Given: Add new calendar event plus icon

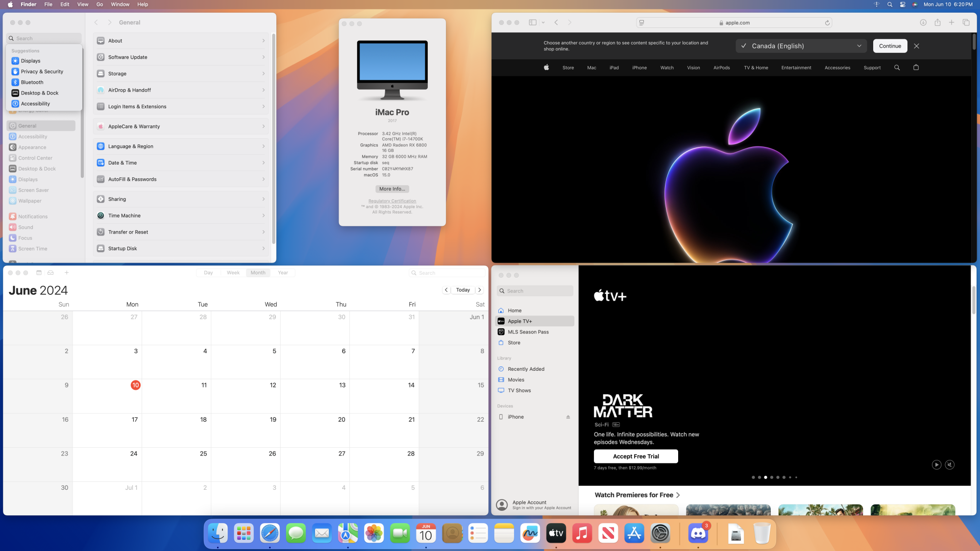Looking at the screenshot, I should click(x=67, y=273).
